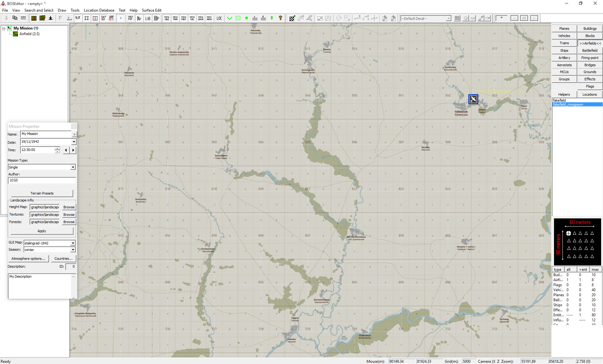
Task: Click the MCU TAR toolbar icon
Action: click(175, 18)
